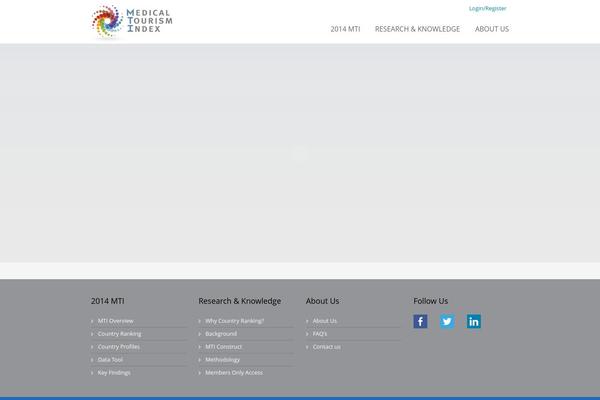The height and width of the screenshot is (400, 600).
Task: Open the Facebook page icon
Action: click(x=420, y=321)
